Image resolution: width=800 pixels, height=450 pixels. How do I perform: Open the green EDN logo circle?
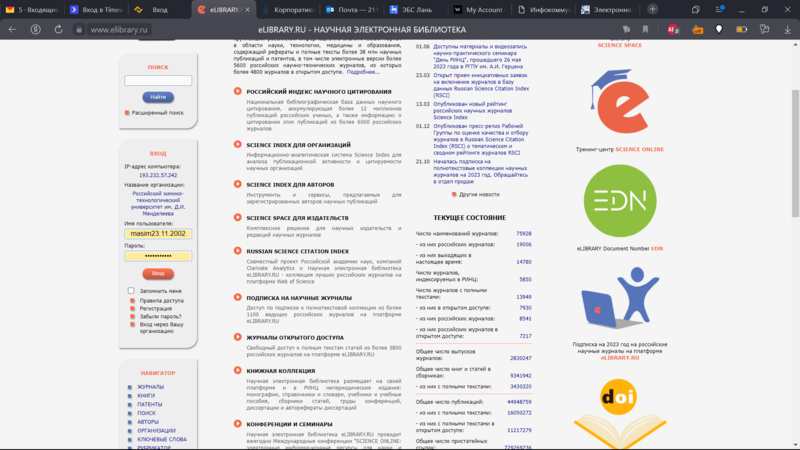coord(620,201)
